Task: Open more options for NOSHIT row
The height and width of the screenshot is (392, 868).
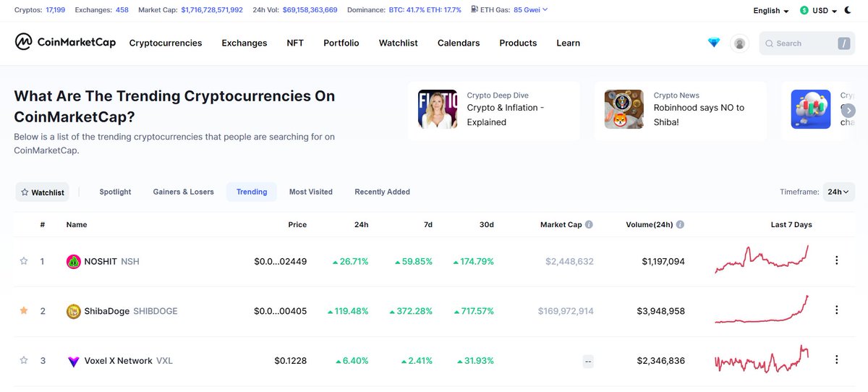Action: tap(837, 260)
